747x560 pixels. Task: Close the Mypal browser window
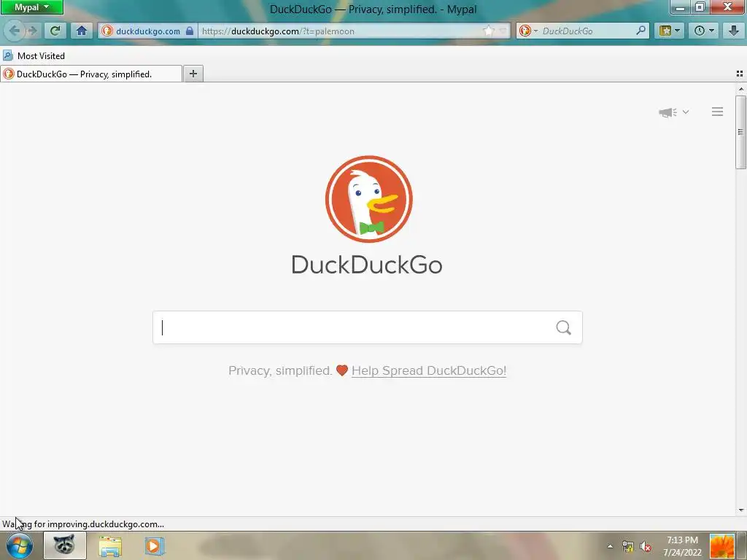click(727, 7)
